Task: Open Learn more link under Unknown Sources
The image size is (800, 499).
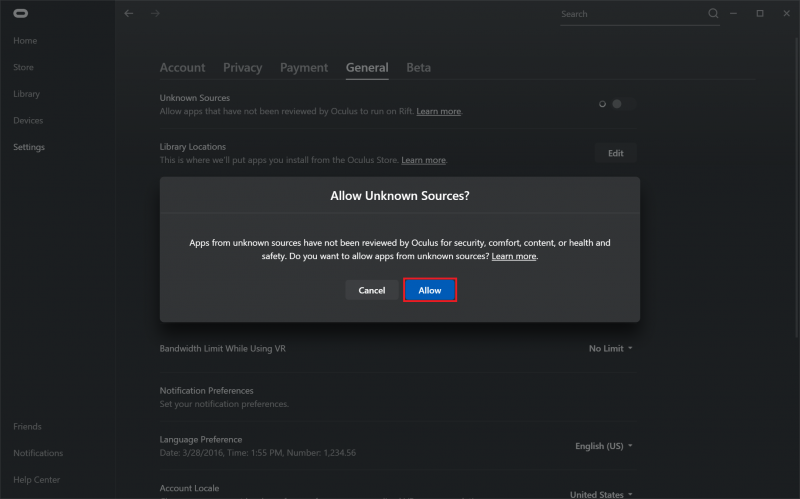Action: [x=438, y=111]
